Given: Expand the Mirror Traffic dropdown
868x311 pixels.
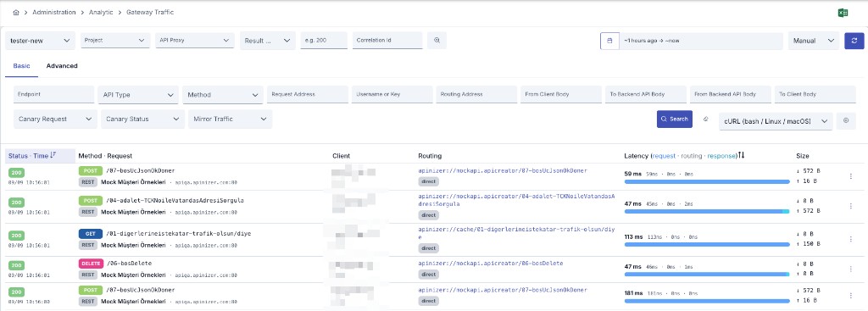Looking at the screenshot, I should (x=231, y=119).
